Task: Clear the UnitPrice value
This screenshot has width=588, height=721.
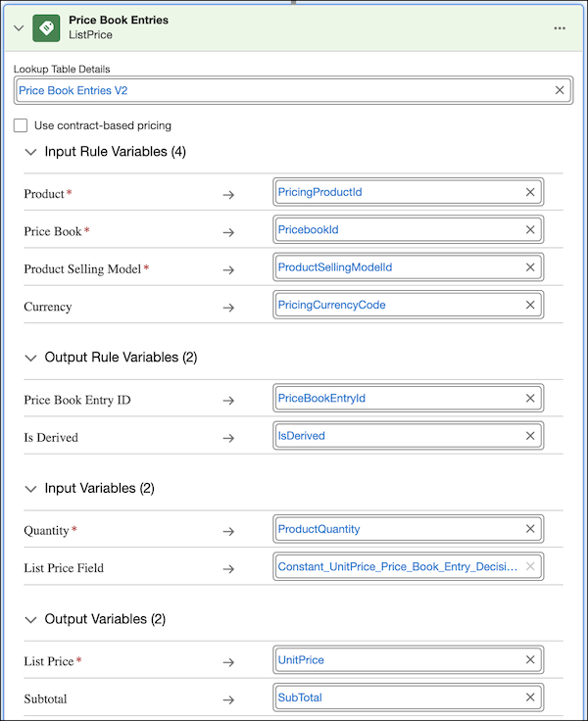Action: (530, 660)
